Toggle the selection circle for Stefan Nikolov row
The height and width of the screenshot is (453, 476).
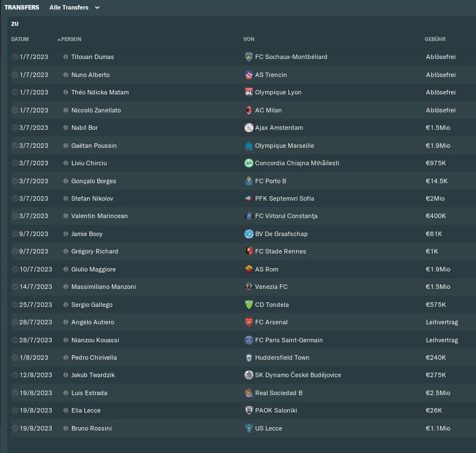click(x=15, y=198)
